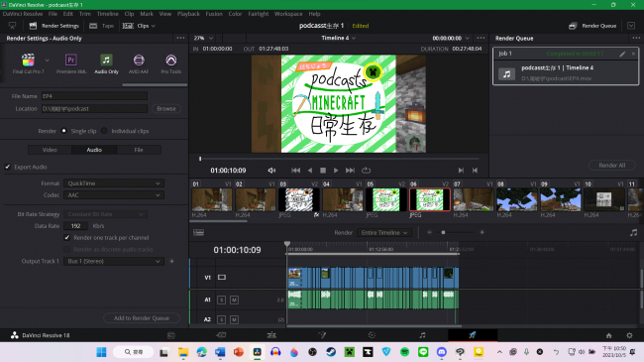644x362 pixels.
Task: Expand the top-right panel chevron button
Action: pyautogui.click(x=631, y=26)
